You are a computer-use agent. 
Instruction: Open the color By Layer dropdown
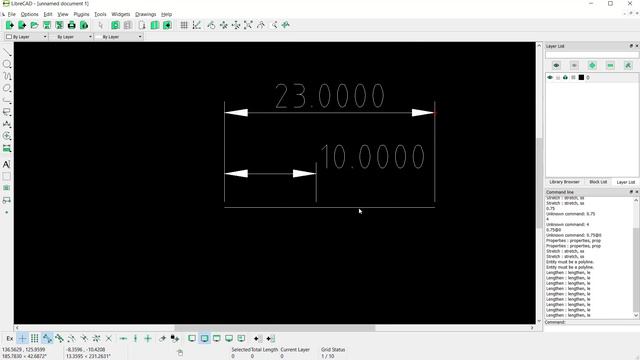[26, 37]
